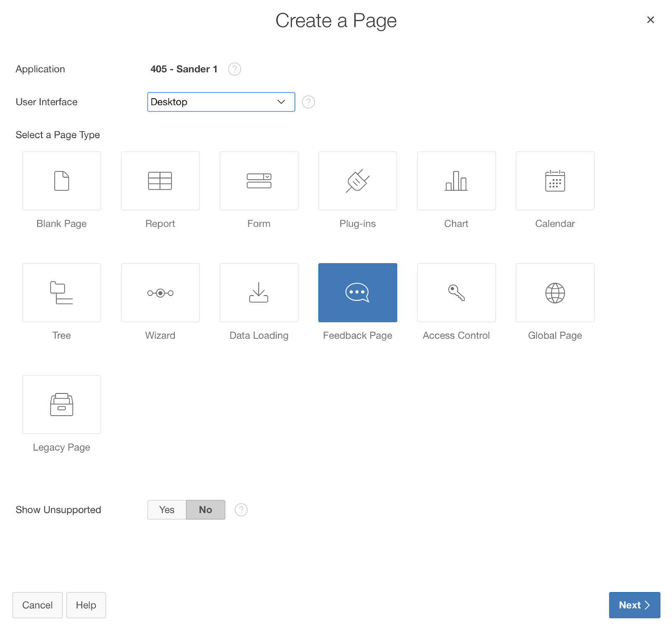Click the highlighted Feedback Page tile
This screenshot has height=629, width=672.
tap(358, 293)
